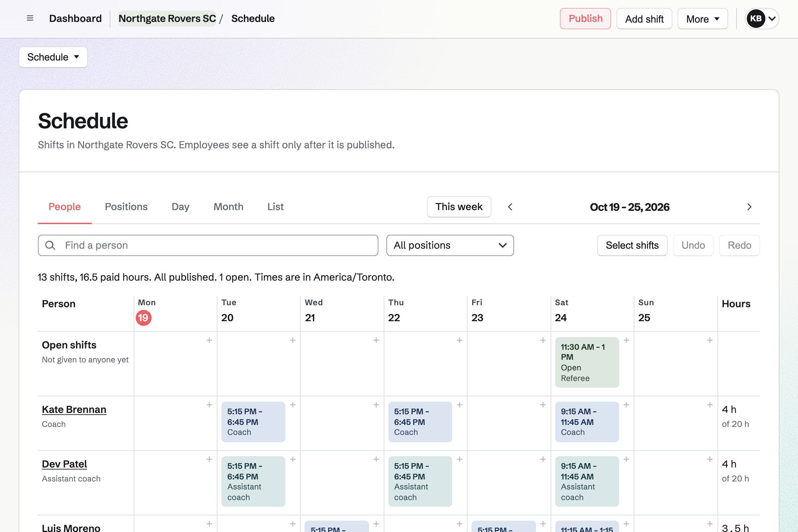
Task: Switch to the Day tab
Action: pos(181,206)
